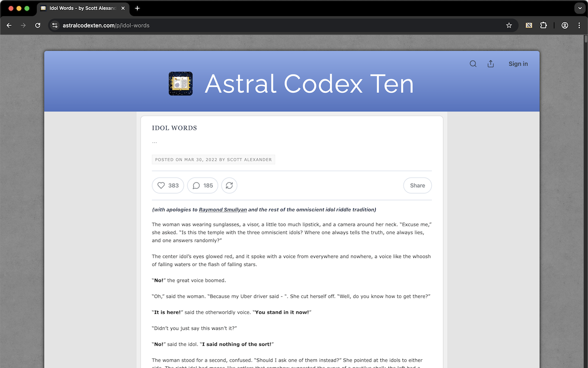Open the Chrome extensions puzzle icon
This screenshot has width=588, height=368.
coord(543,25)
